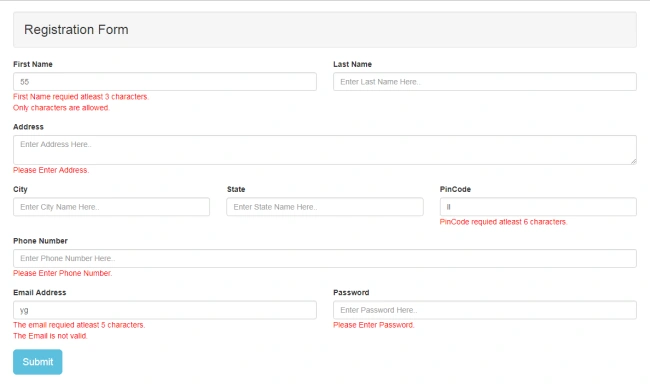Click 'First Name requied atleast 3 characters' error
This screenshot has height=385, width=650.
point(81,97)
